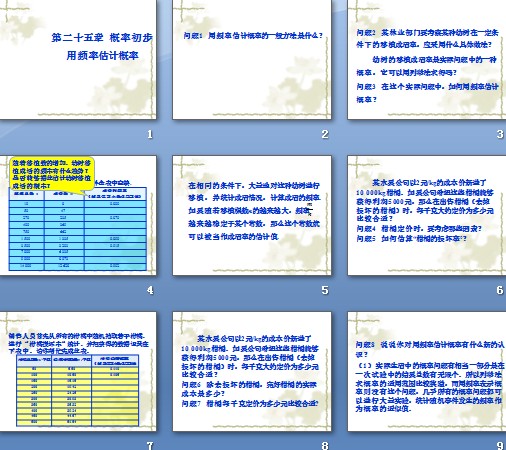Click the slide number 6 label

(500, 290)
